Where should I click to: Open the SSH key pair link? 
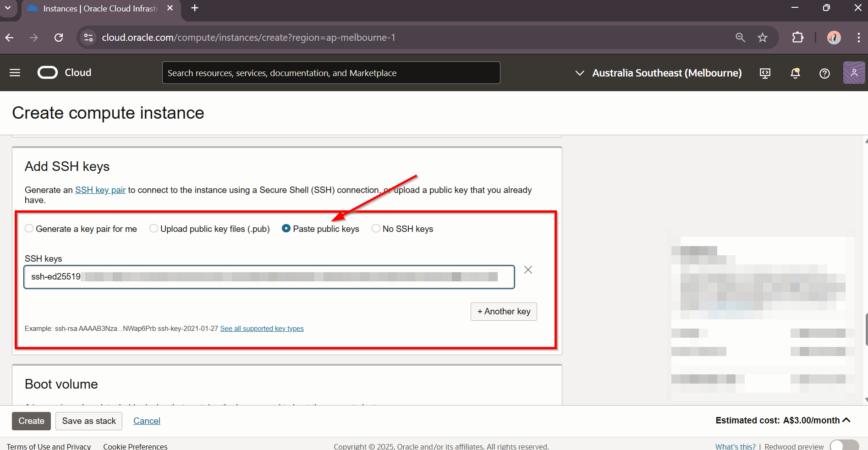tap(100, 190)
